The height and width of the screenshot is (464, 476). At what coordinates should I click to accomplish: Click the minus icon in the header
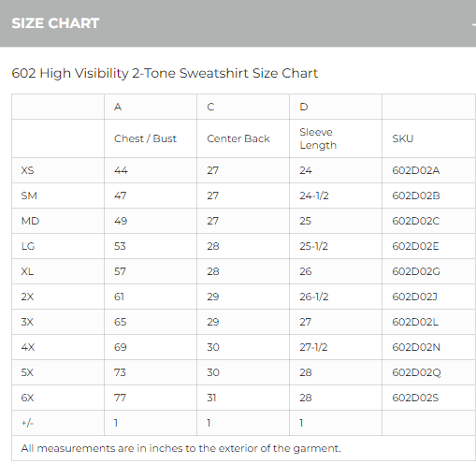474,23
